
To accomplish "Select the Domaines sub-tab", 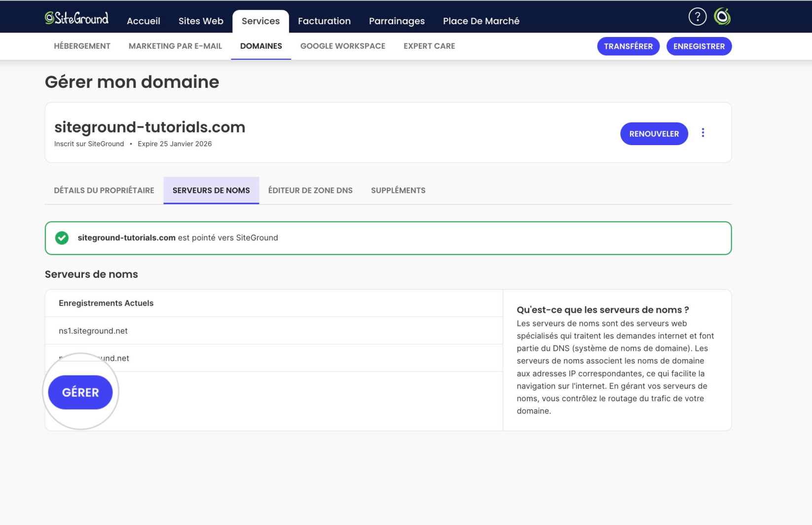I will 261,46.
